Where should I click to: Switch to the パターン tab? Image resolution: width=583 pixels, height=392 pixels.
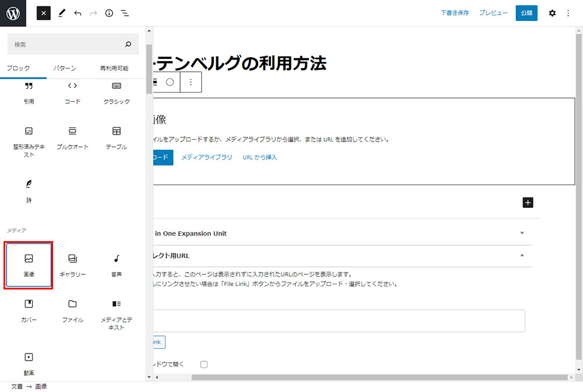pos(65,68)
